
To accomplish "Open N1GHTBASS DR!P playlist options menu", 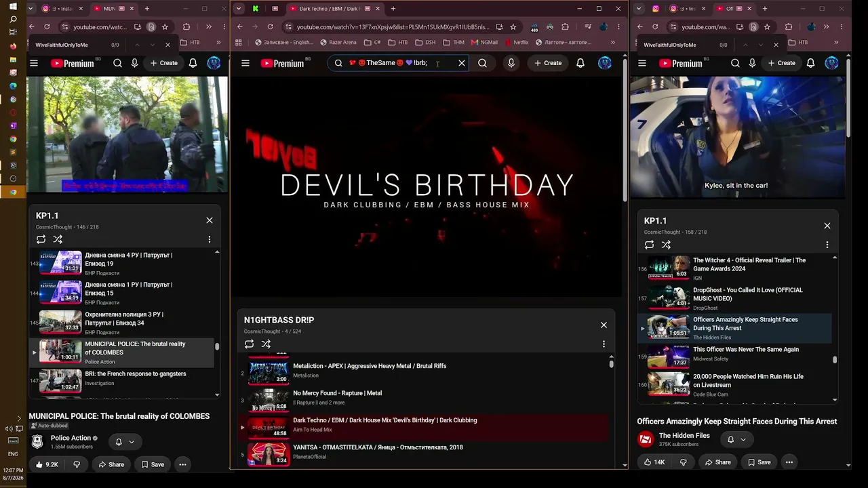I will 604,344.
